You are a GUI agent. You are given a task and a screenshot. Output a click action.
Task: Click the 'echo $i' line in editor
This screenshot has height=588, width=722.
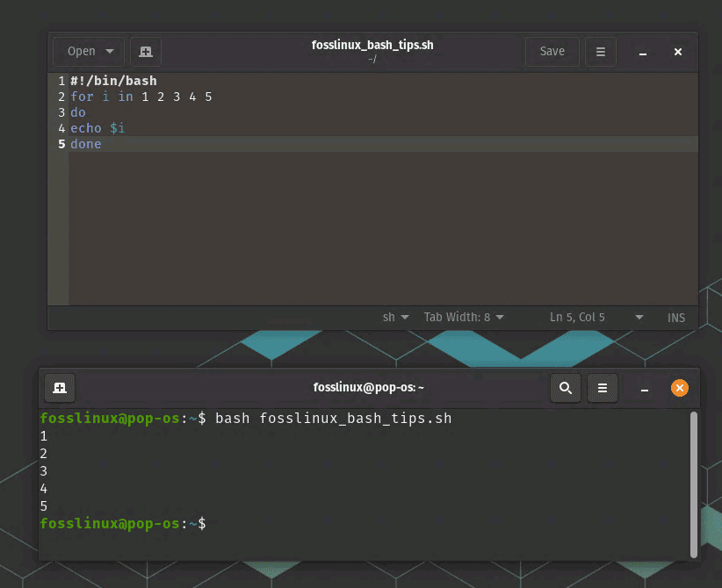(97, 128)
